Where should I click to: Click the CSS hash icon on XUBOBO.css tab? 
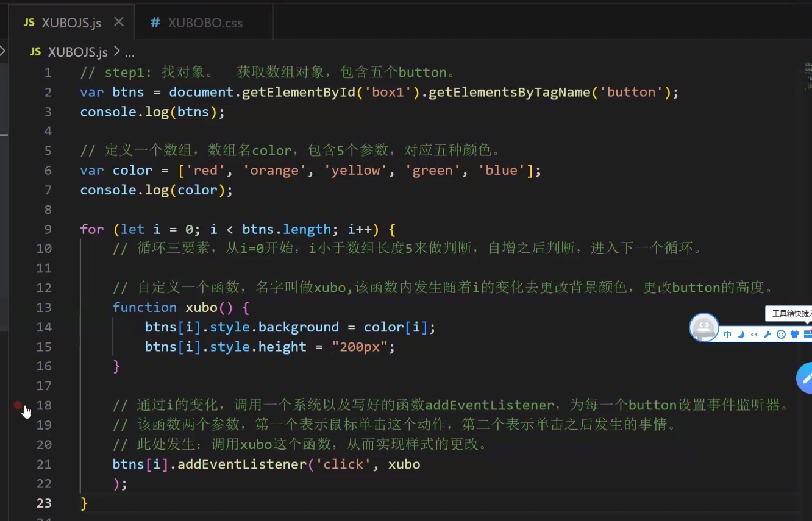(x=155, y=23)
